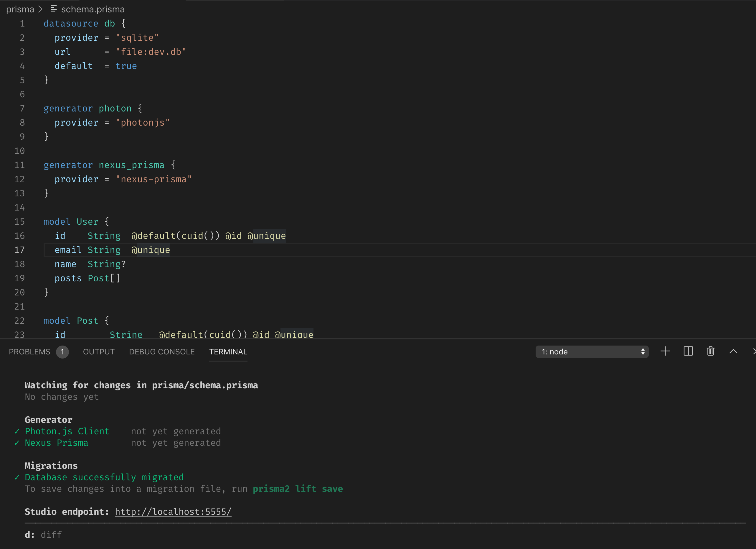Click '@unique' on the email line
This screenshot has width=756, height=549.
click(151, 250)
